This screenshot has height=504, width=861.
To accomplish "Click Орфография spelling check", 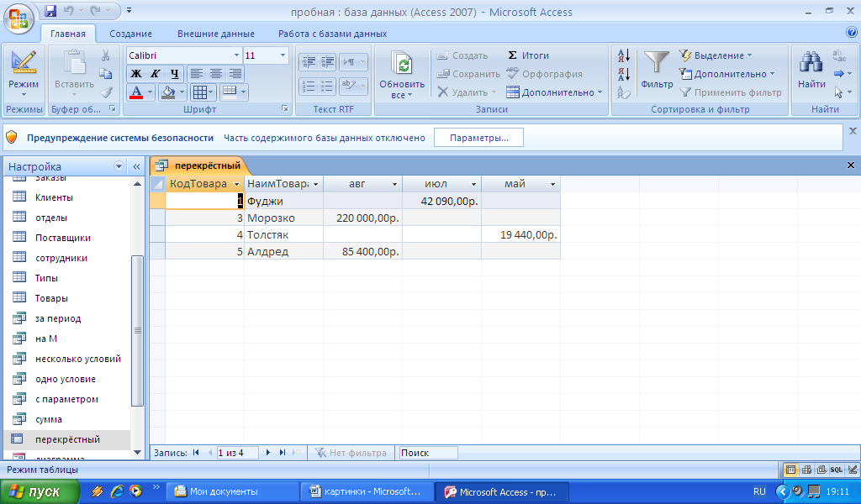I will click(544, 73).
